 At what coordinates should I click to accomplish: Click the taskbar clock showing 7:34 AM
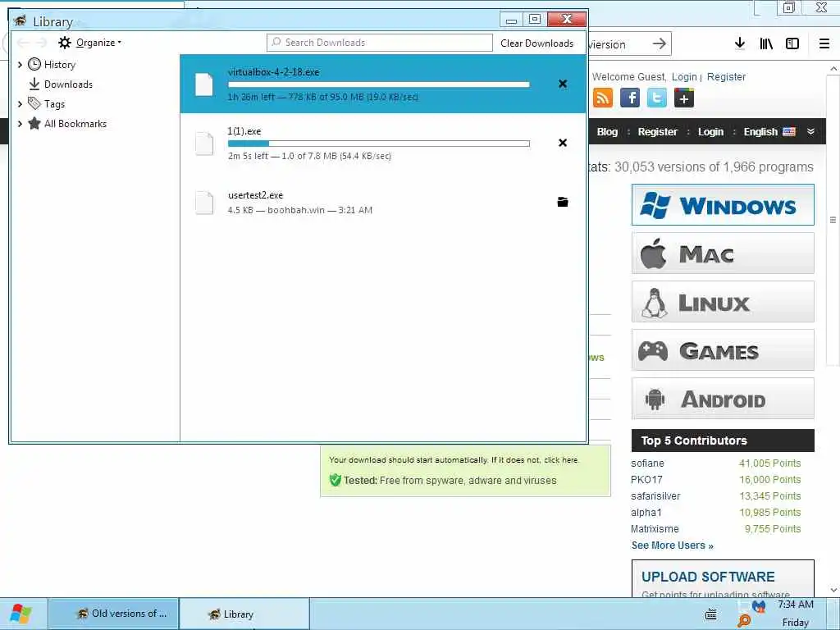(796, 605)
